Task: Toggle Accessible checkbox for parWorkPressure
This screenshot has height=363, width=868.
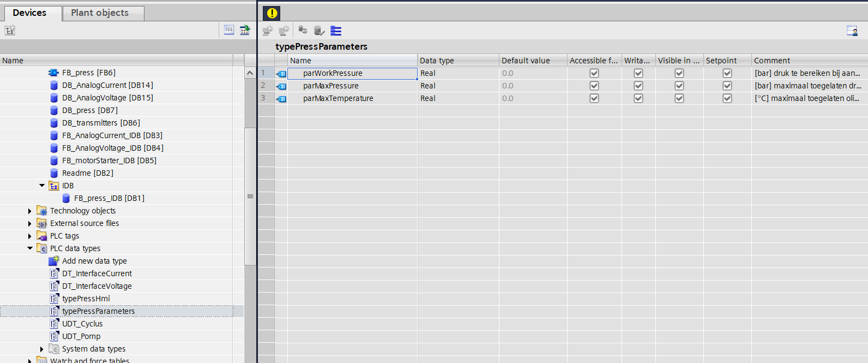Action: pos(594,73)
